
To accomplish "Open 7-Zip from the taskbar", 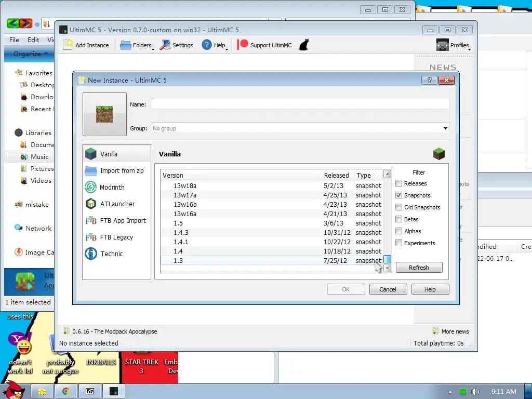I will [x=90, y=392].
